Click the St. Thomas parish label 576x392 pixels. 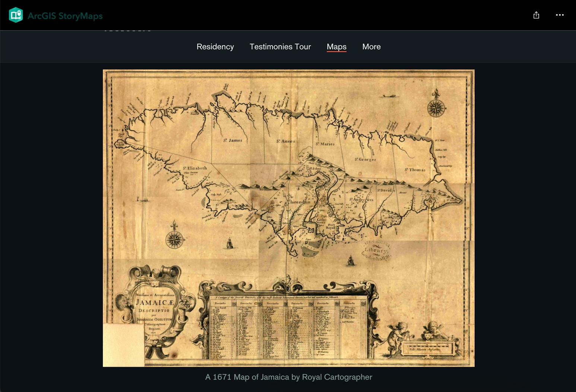coord(415,170)
